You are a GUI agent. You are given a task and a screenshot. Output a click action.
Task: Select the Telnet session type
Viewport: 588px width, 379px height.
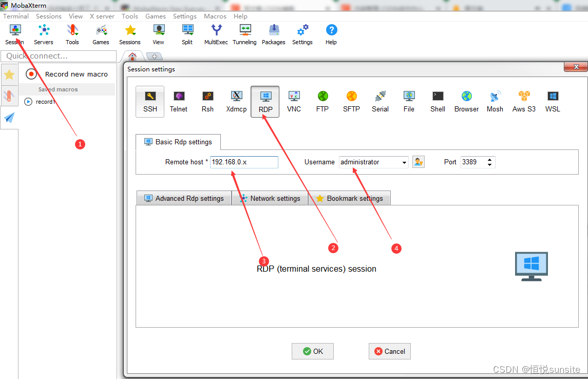[178, 101]
